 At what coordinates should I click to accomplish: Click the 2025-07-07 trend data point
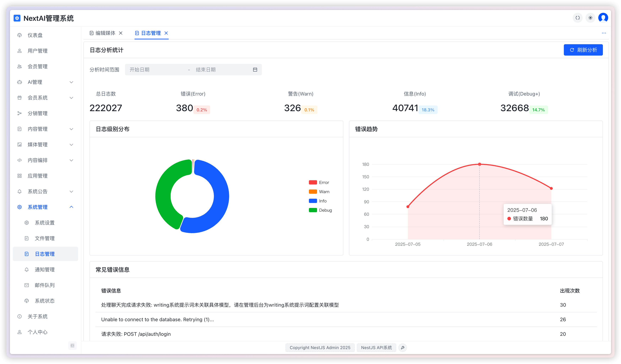551,188
